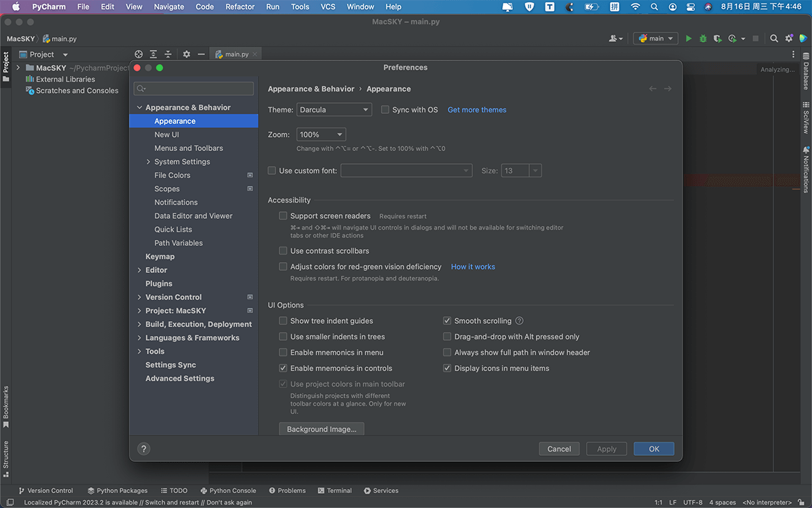Viewport: 812px width, 508px height.
Task: Enable Use custom font checkbox
Action: pyautogui.click(x=272, y=171)
